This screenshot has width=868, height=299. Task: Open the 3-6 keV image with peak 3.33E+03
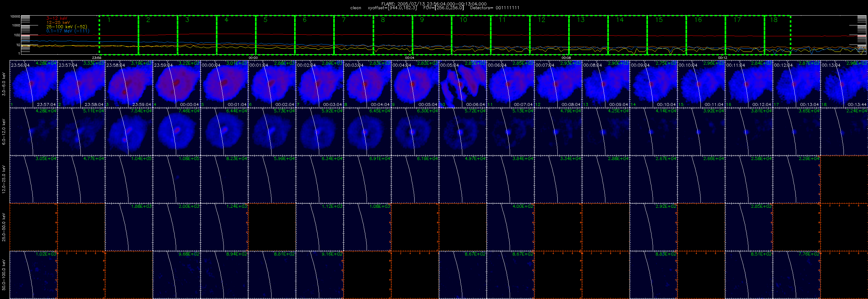[81, 84]
